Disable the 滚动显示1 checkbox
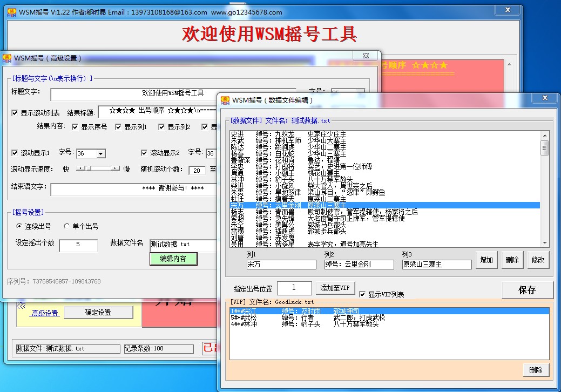561x392 pixels. click(15, 153)
